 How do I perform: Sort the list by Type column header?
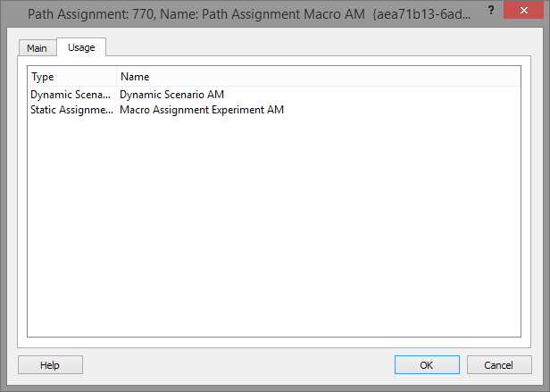click(x=71, y=77)
